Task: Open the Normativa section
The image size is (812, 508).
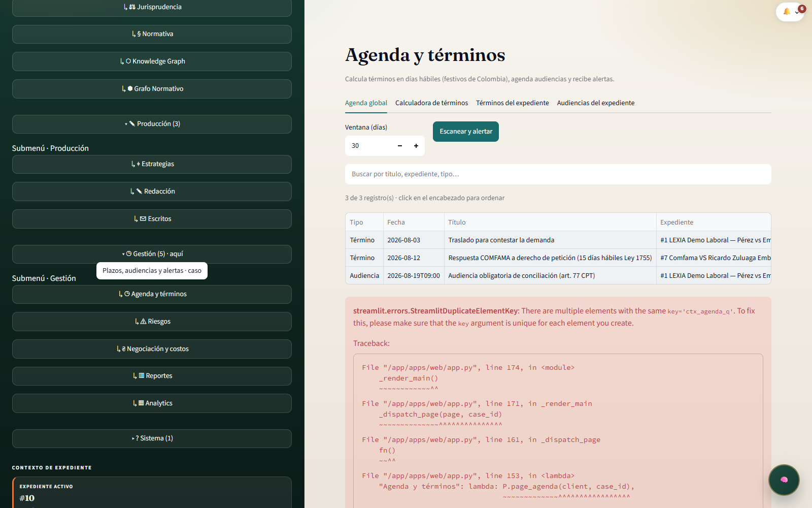Action: 152,34
